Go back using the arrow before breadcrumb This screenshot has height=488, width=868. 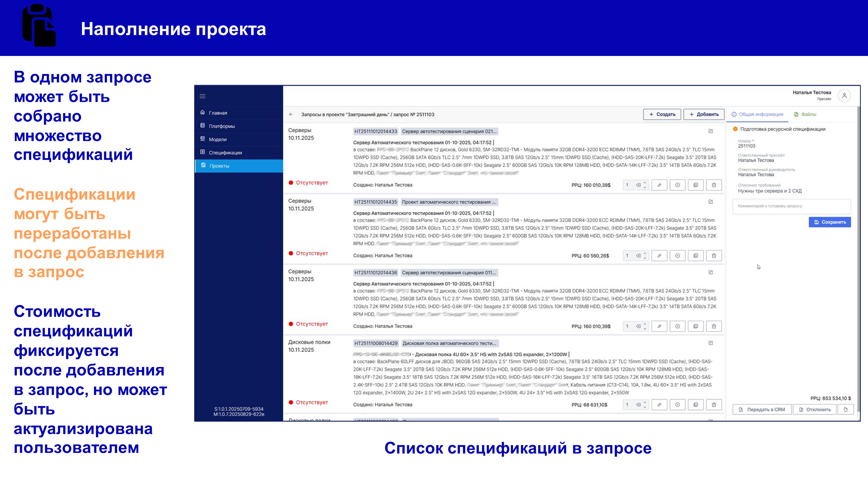pos(291,115)
